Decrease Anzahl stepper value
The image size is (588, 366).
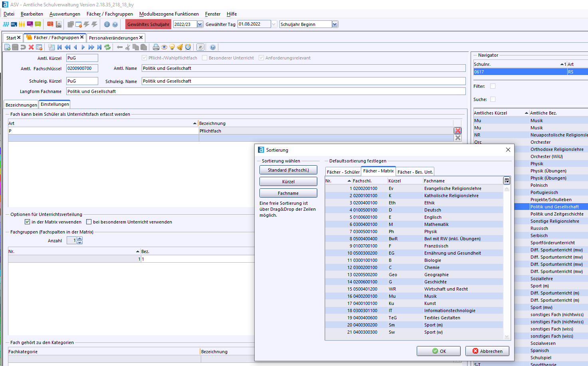80,242
